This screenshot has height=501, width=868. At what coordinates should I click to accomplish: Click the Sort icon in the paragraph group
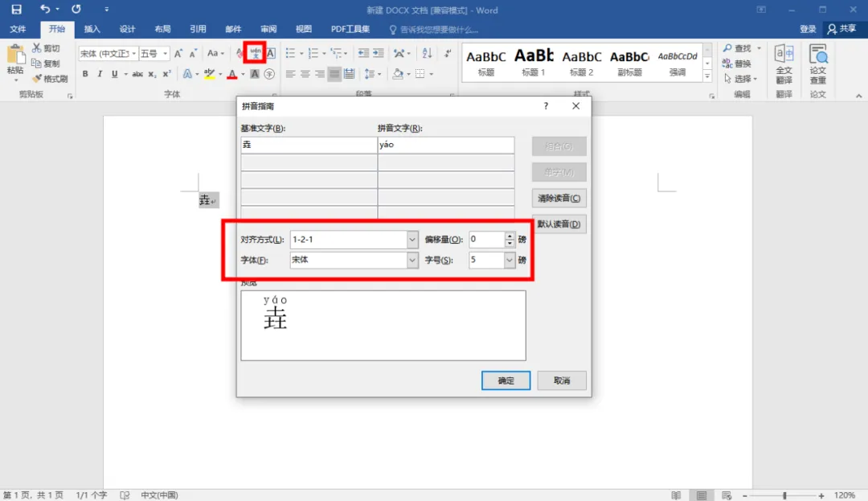[x=427, y=53]
